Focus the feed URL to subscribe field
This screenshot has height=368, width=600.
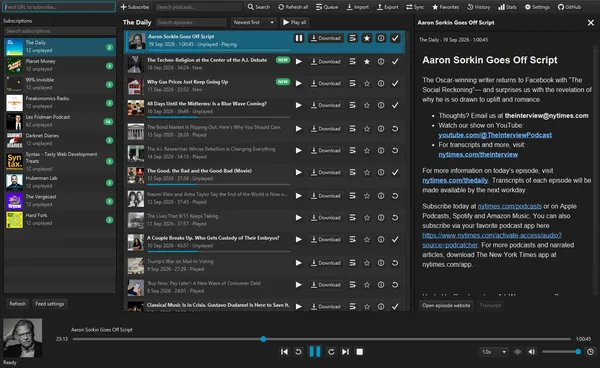click(x=59, y=7)
